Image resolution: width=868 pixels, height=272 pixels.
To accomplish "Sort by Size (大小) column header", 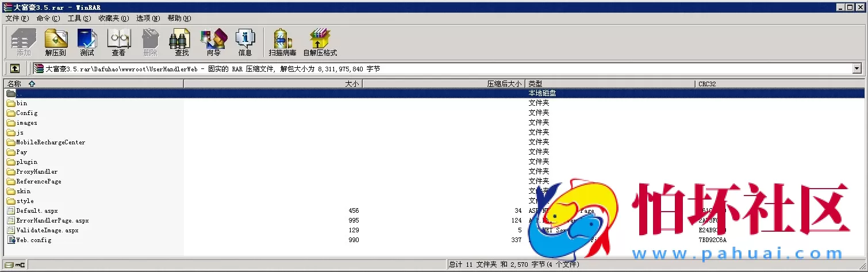I will (x=273, y=84).
